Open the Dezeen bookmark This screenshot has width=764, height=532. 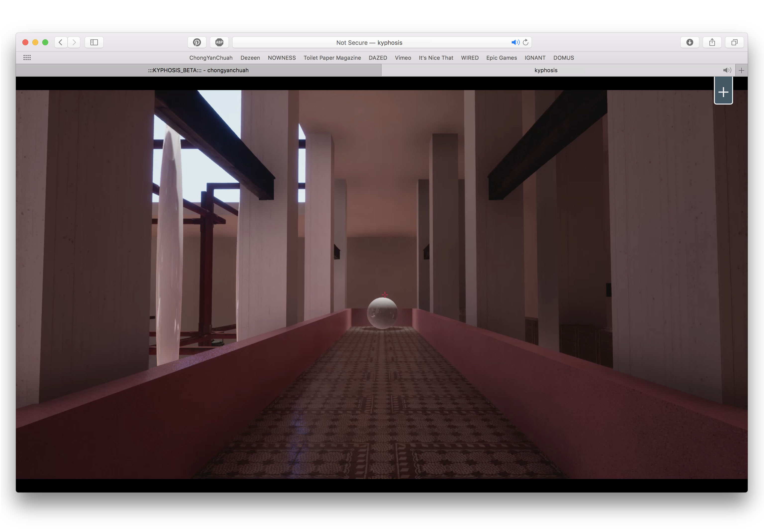[x=250, y=57]
